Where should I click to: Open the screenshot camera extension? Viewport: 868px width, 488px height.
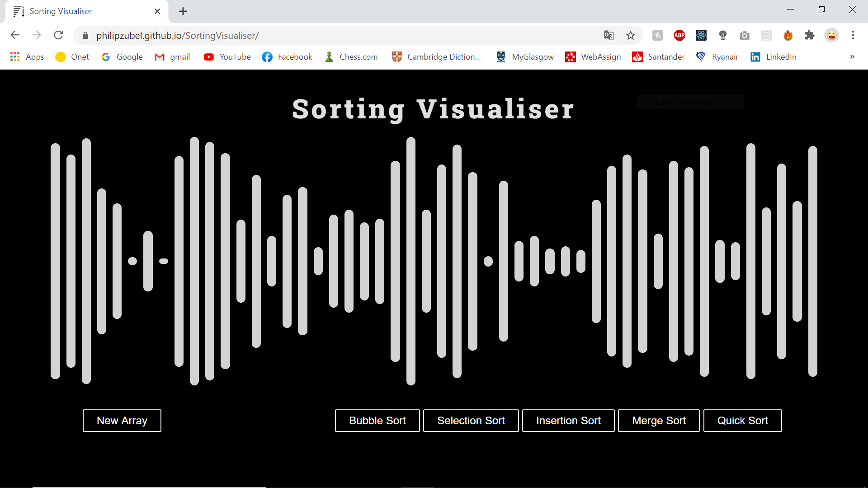(745, 35)
